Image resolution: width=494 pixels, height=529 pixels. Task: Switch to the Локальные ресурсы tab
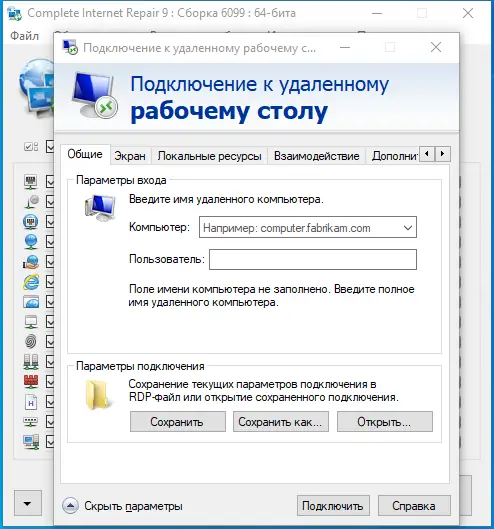coord(209,156)
